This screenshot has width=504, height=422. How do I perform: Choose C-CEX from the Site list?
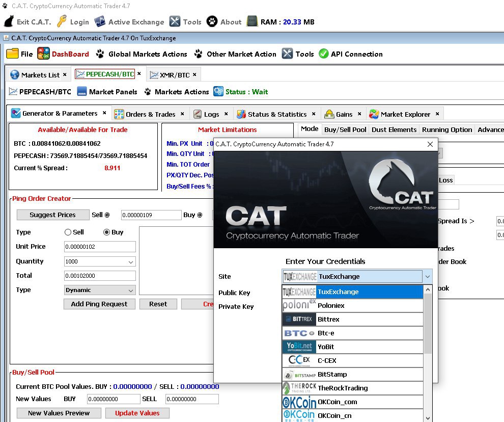click(x=353, y=360)
